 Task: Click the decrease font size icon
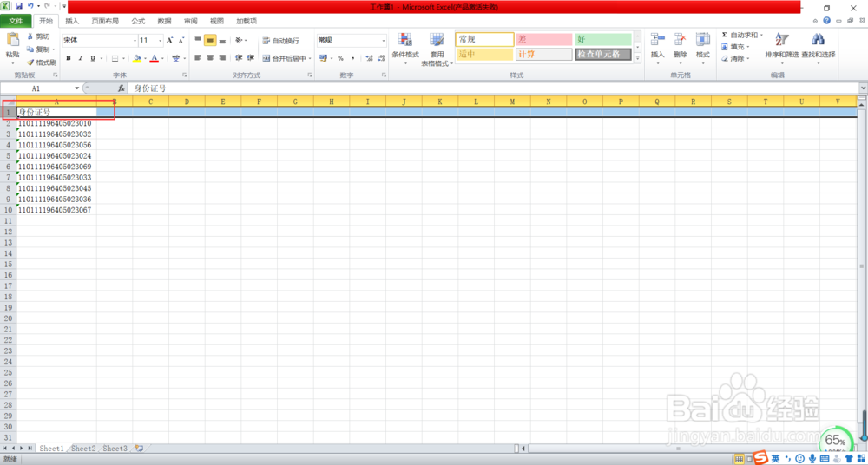pos(181,41)
